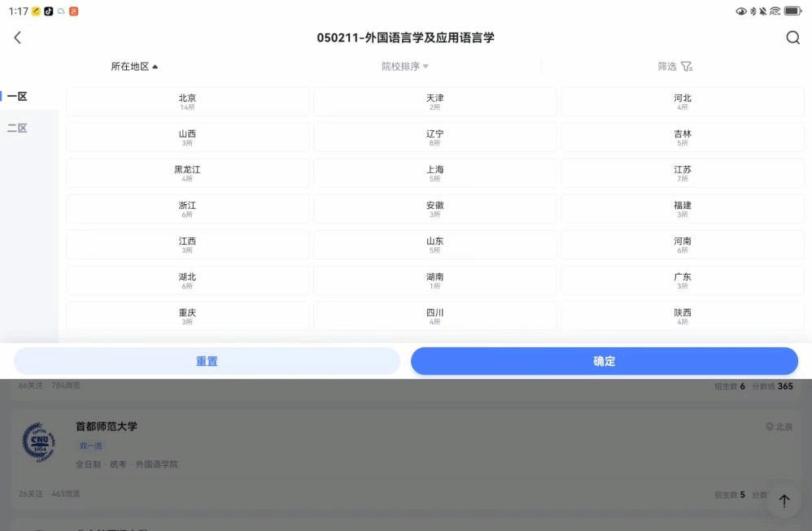Screen dimensions: 812x531
Task: Switch to the 一区 tab
Action: pos(18,96)
